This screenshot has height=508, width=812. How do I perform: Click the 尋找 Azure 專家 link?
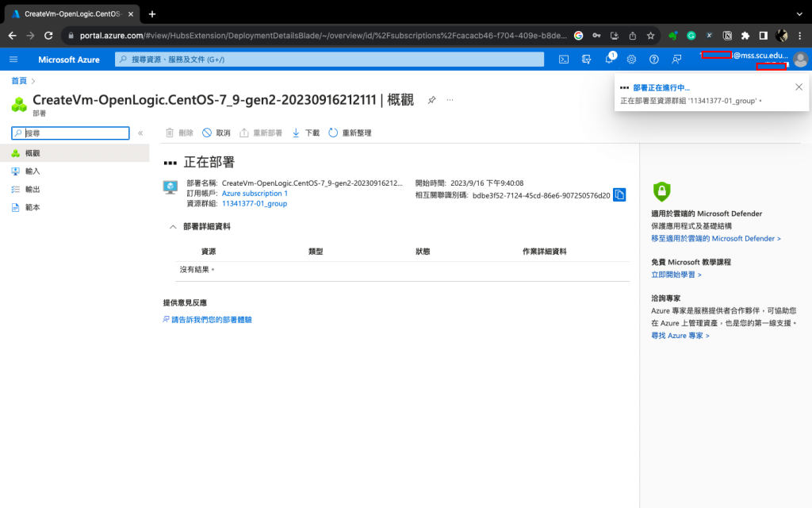pyautogui.click(x=680, y=336)
